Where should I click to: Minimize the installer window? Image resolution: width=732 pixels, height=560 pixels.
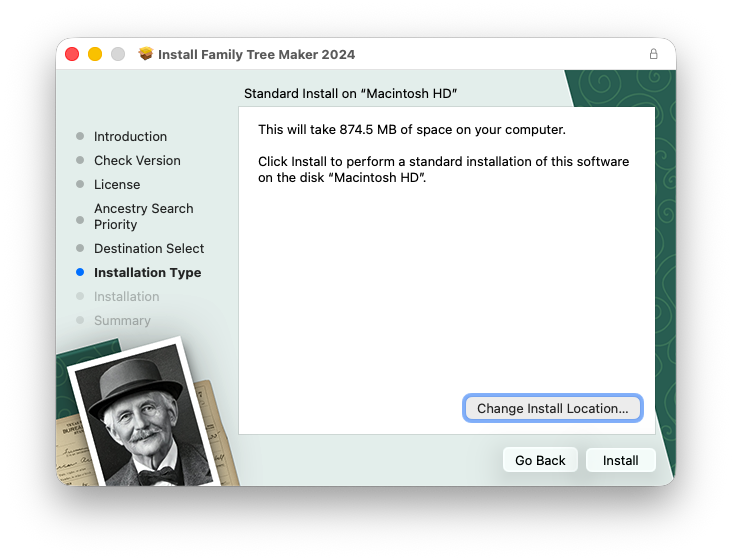(95, 54)
